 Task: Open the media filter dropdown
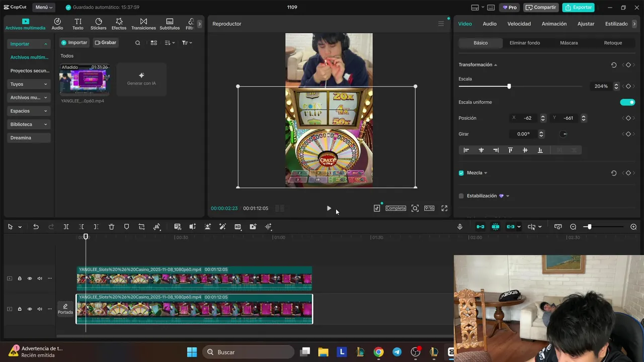click(x=187, y=43)
